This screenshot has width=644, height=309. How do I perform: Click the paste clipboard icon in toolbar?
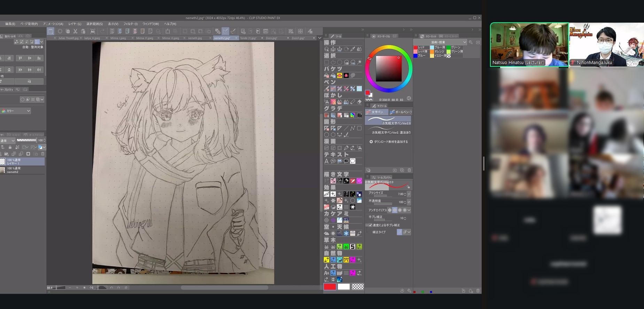click(x=83, y=31)
